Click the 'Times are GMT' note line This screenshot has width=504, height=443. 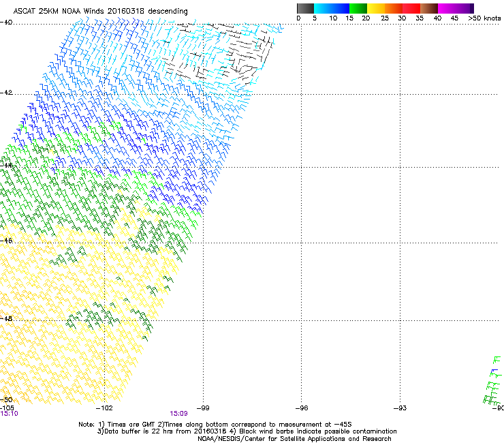(x=215, y=425)
